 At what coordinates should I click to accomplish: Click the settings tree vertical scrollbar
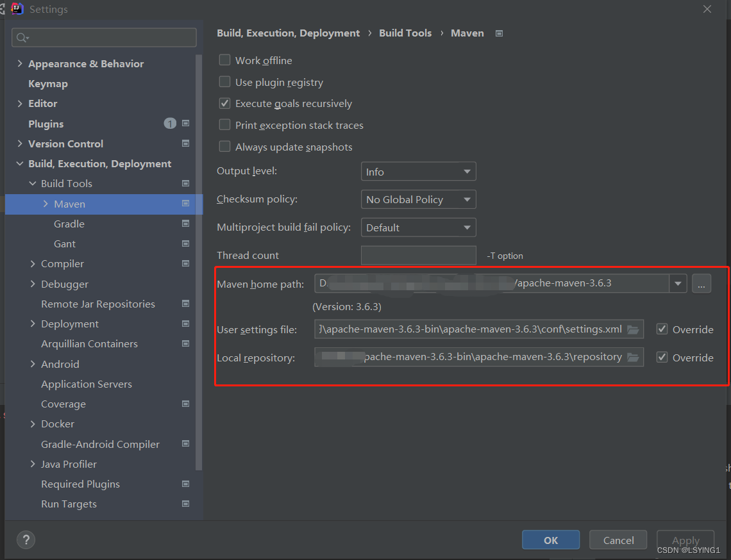(199, 263)
